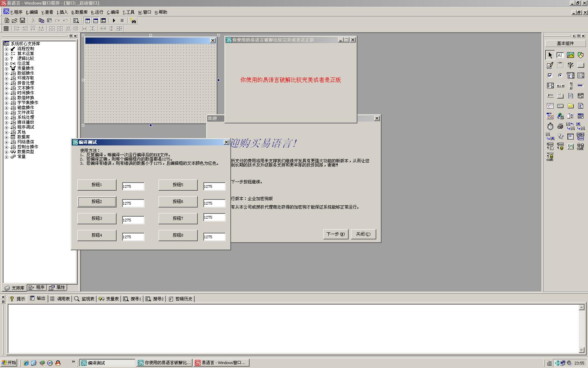Image resolution: width=588 pixels, height=368 pixels.
Task: Click the Run (play triangle) toolbar icon
Action: pyautogui.click(x=114, y=21)
